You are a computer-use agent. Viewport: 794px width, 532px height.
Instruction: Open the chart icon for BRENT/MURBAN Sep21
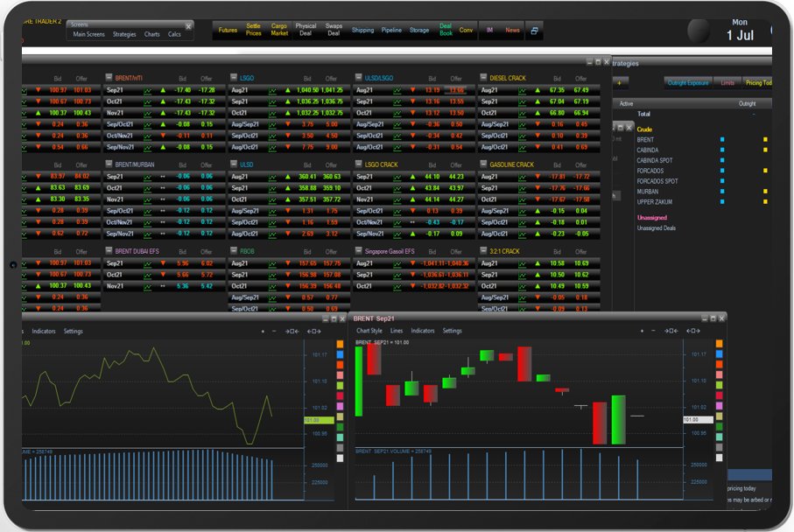tap(147, 177)
